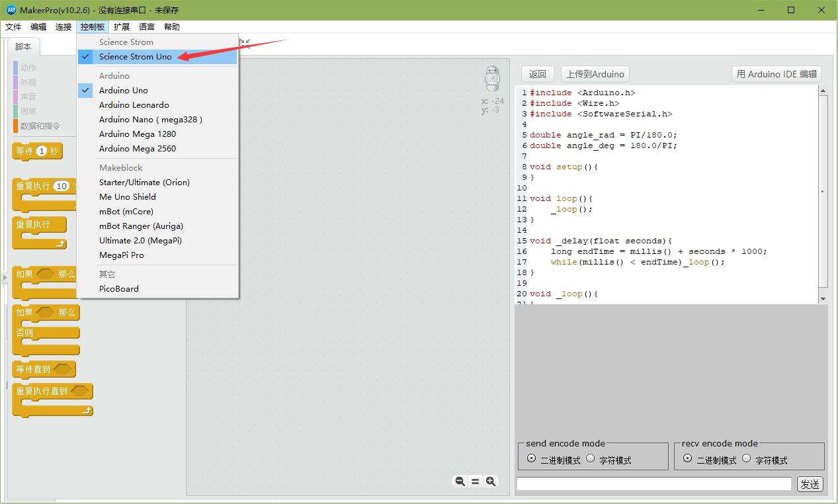The image size is (838, 504).
Task: Click 上传到Arduino button
Action: coord(595,74)
